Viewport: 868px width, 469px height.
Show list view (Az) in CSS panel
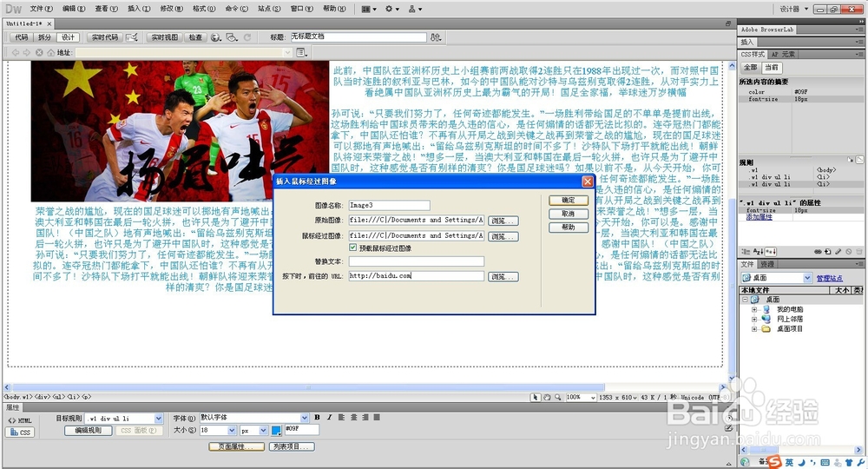759,251
